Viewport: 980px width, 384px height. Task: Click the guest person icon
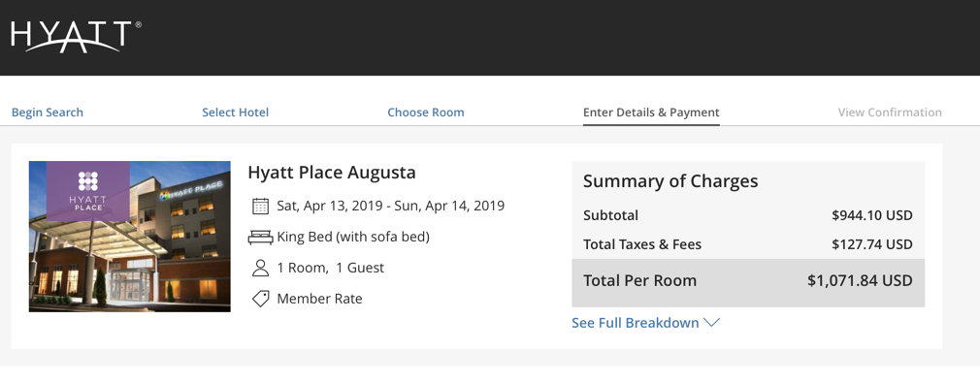(260, 268)
